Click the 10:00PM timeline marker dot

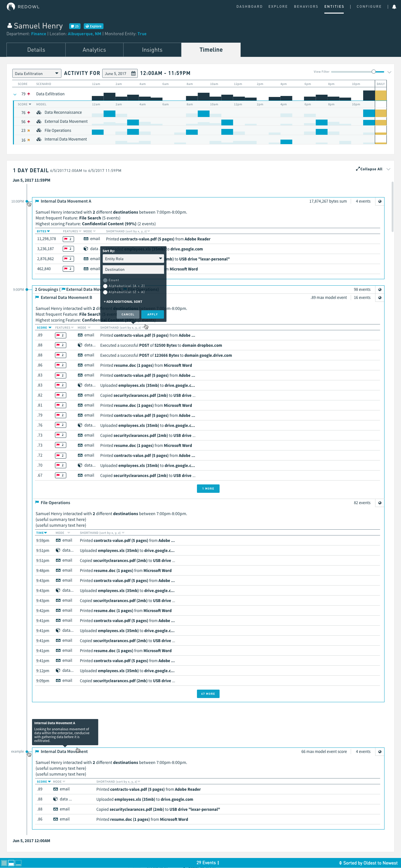click(x=27, y=202)
